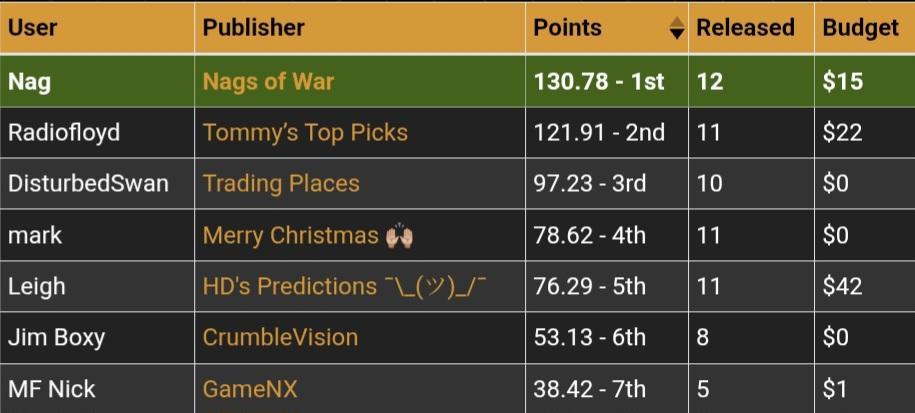Sort by the Budget column header

point(860,28)
